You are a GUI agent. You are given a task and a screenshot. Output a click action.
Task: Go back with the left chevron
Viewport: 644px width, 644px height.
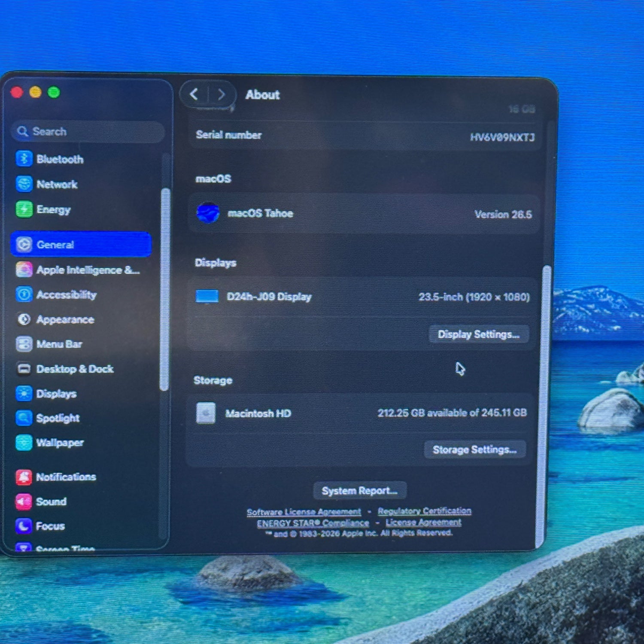pos(194,94)
